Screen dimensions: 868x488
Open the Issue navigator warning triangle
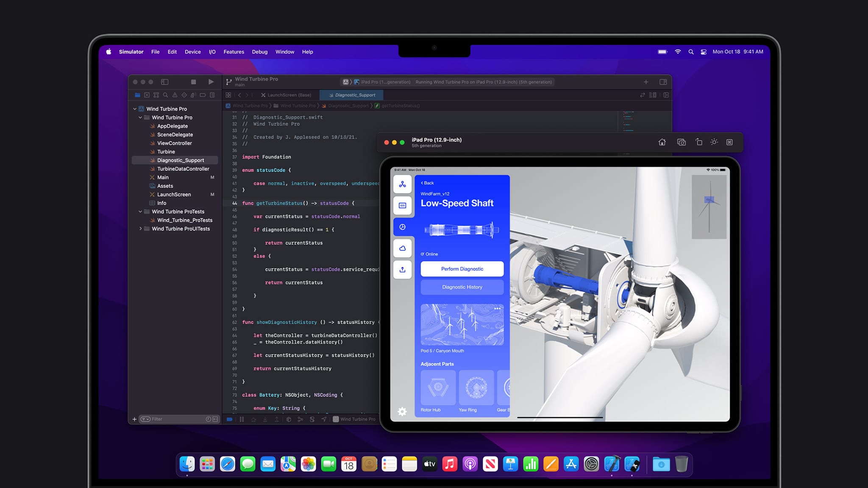click(x=175, y=95)
